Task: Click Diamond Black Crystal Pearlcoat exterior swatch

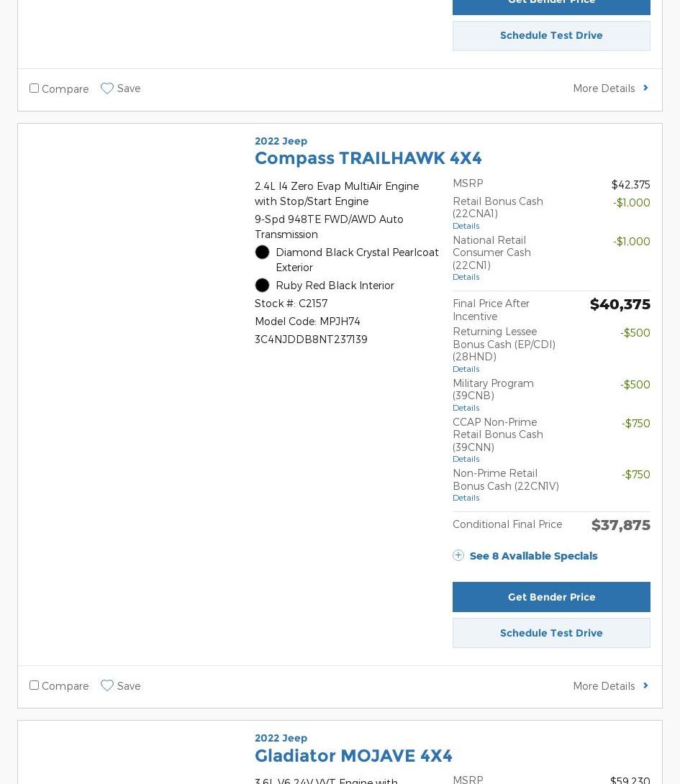Action: [262, 252]
